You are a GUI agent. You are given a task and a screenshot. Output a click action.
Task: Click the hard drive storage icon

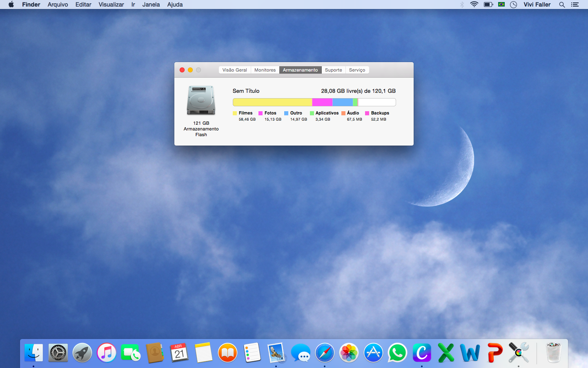pyautogui.click(x=201, y=101)
